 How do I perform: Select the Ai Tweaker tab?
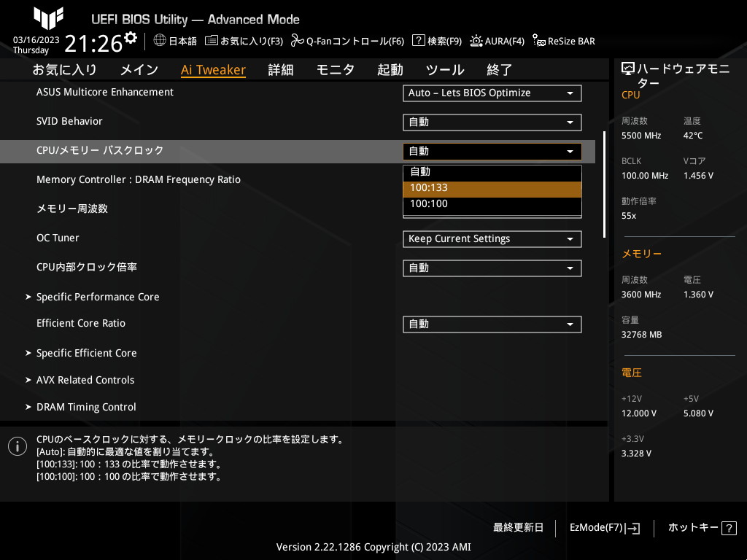(x=214, y=70)
